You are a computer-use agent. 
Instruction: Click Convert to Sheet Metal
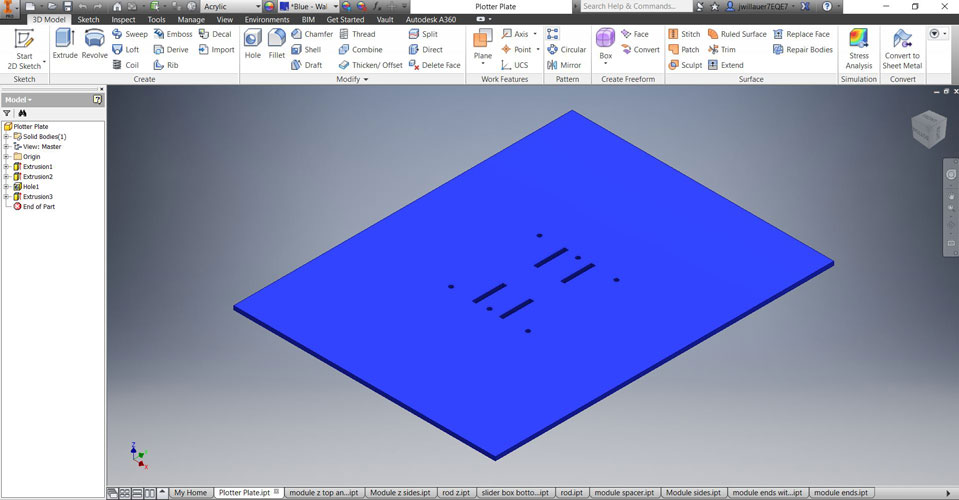tap(902, 48)
